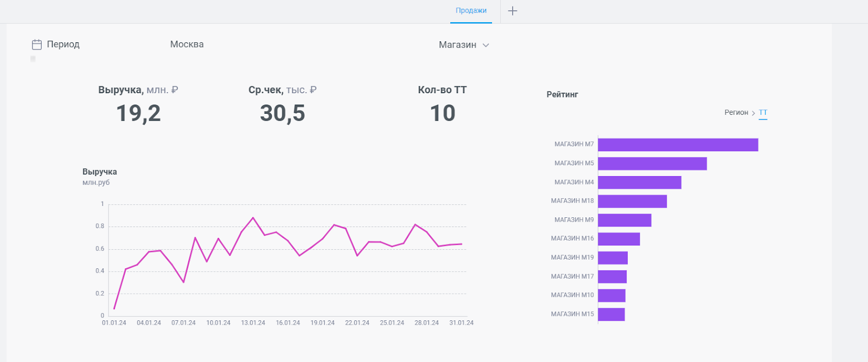Image resolution: width=868 pixels, height=362 pixels.
Task: Click the МАГАЗИН М7 bar
Action: [678, 145]
